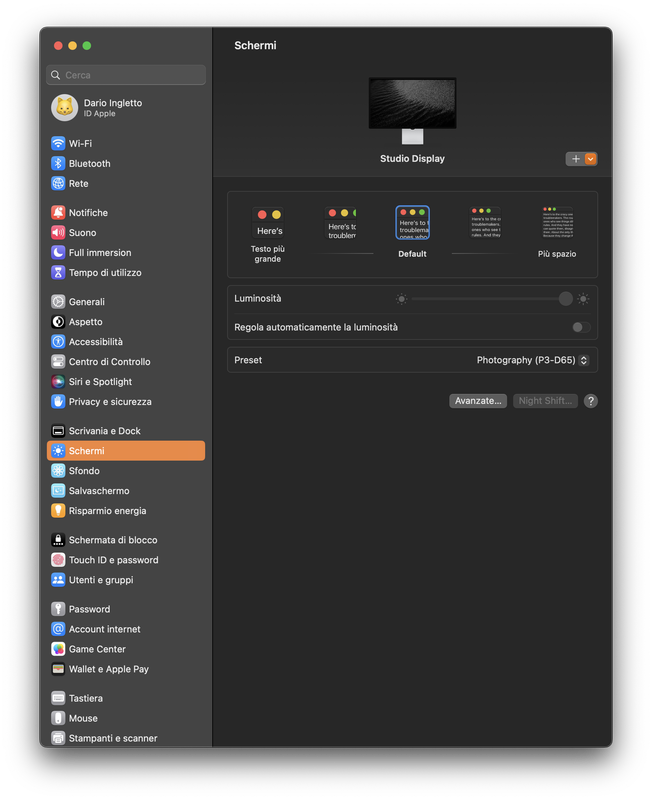Toggle Regola automaticamente la luminosità switch

click(581, 327)
